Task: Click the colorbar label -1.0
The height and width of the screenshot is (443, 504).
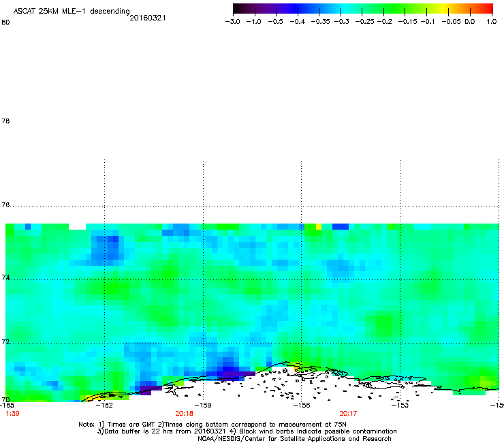Action: 254,22
